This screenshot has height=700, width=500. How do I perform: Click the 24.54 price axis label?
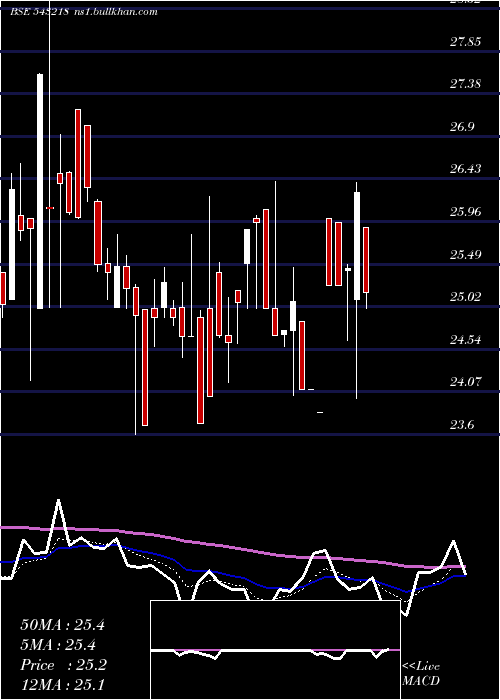(466, 340)
